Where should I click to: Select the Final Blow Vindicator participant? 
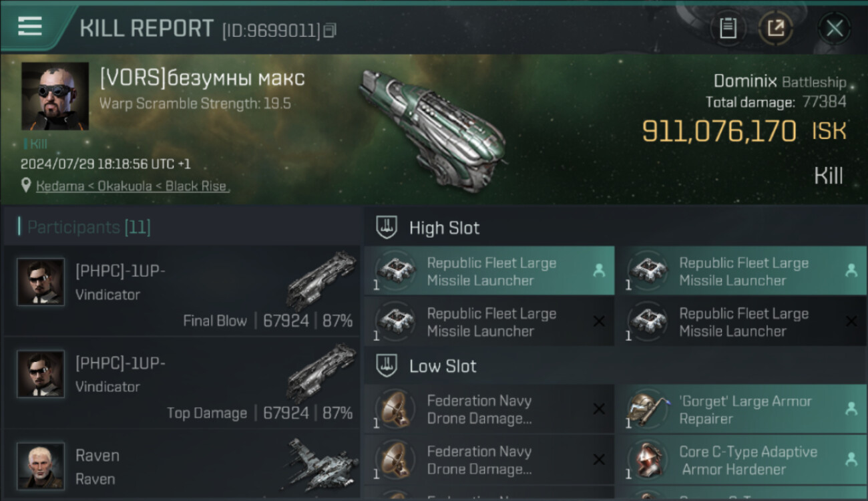182,291
